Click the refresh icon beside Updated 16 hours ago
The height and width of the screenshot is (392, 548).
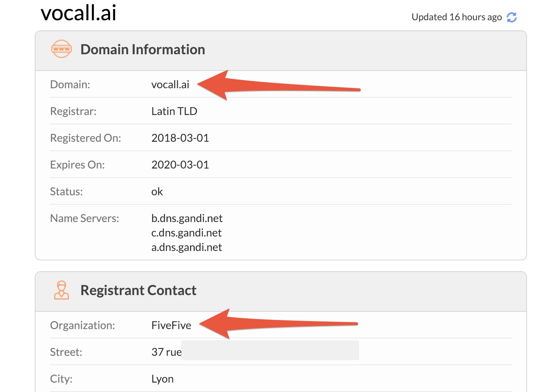(x=511, y=17)
